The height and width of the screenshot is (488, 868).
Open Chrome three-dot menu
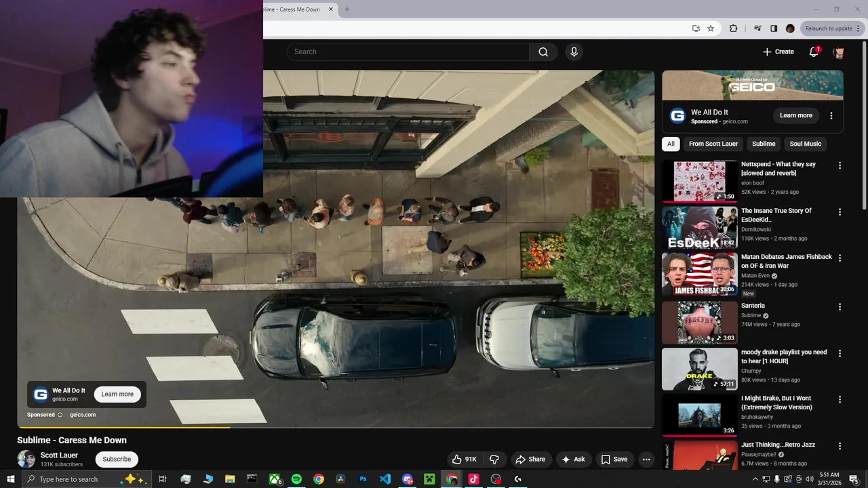(859, 28)
